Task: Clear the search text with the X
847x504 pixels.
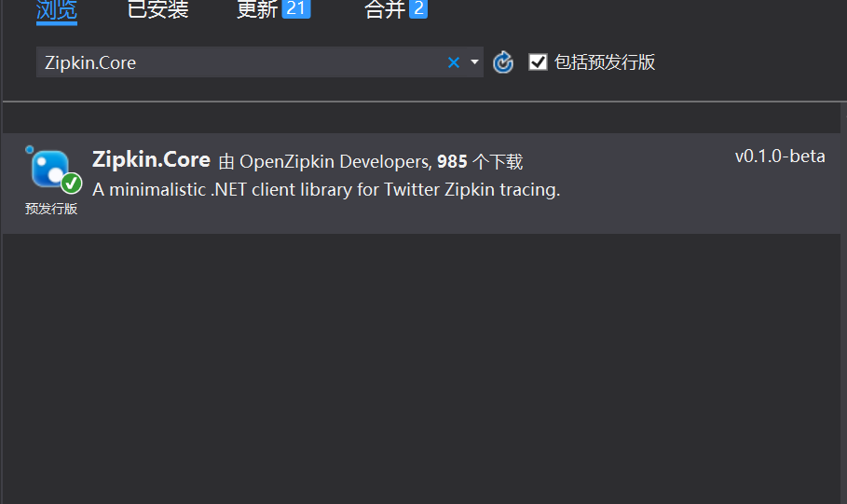Action: (x=454, y=62)
